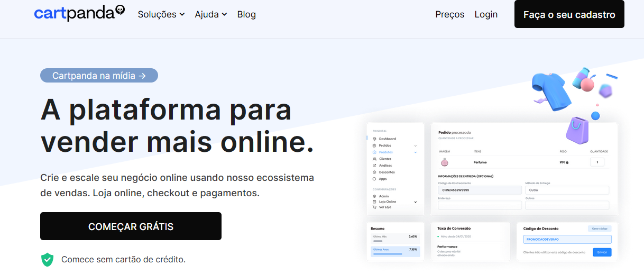Click the PROMOCAODEVERAO discount code field

567,239
